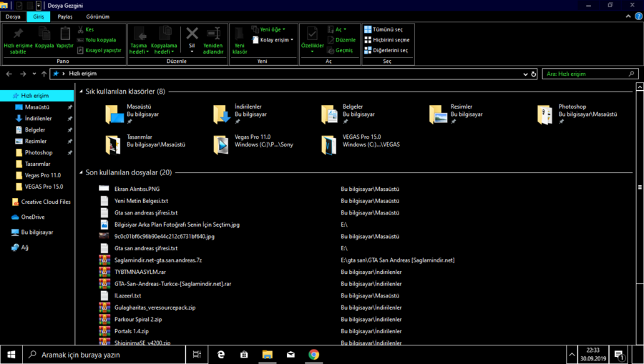Open the Dosya menu tab
644x364 pixels.
pyautogui.click(x=13, y=17)
